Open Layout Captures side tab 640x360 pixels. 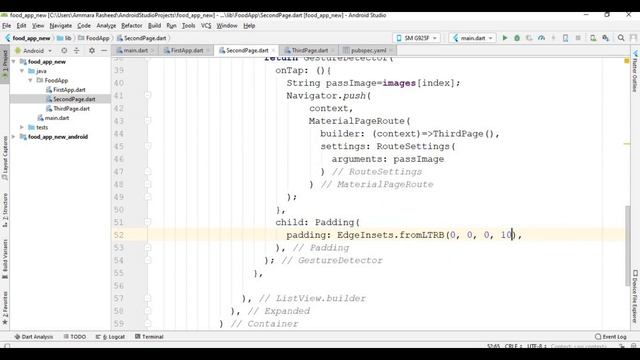point(5,158)
